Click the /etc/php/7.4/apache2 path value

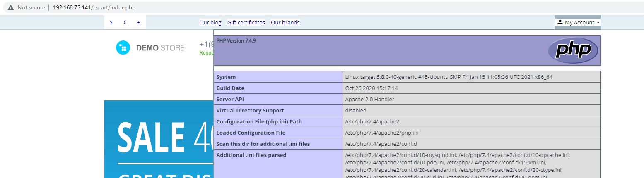pos(372,121)
